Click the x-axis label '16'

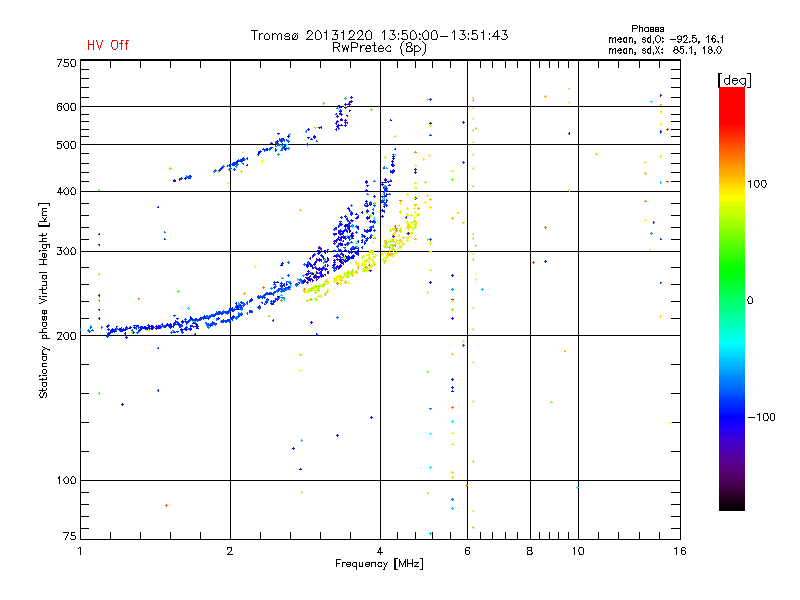click(680, 551)
